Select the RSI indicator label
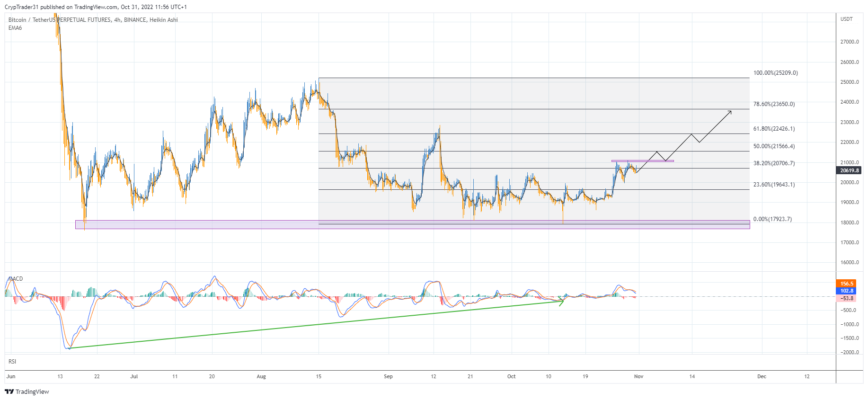The width and height of the screenshot is (868, 400). click(x=12, y=362)
